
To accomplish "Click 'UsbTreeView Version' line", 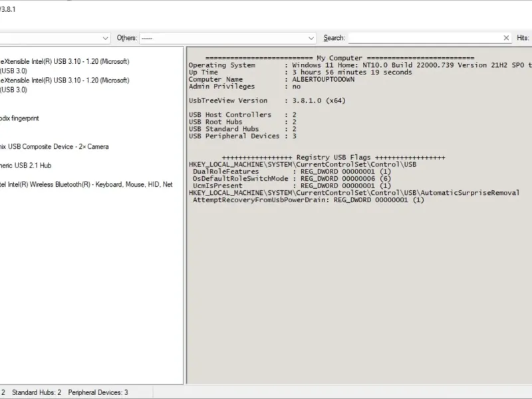I will pos(267,101).
